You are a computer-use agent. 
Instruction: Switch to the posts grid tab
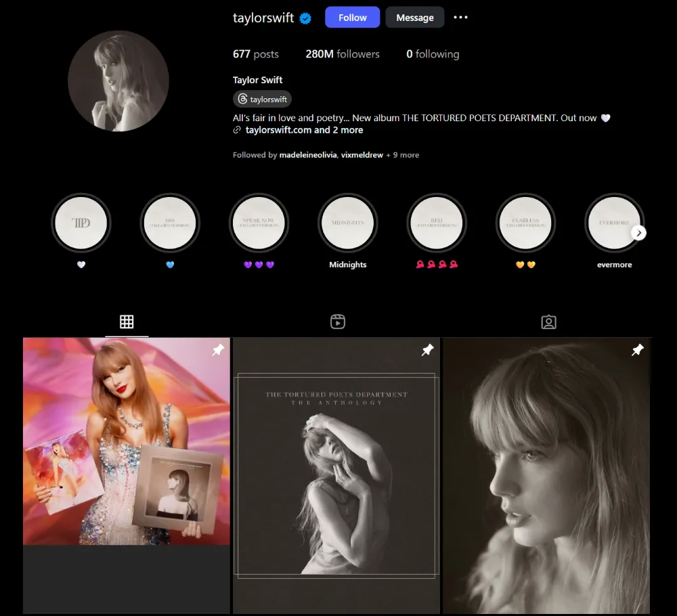pos(127,322)
